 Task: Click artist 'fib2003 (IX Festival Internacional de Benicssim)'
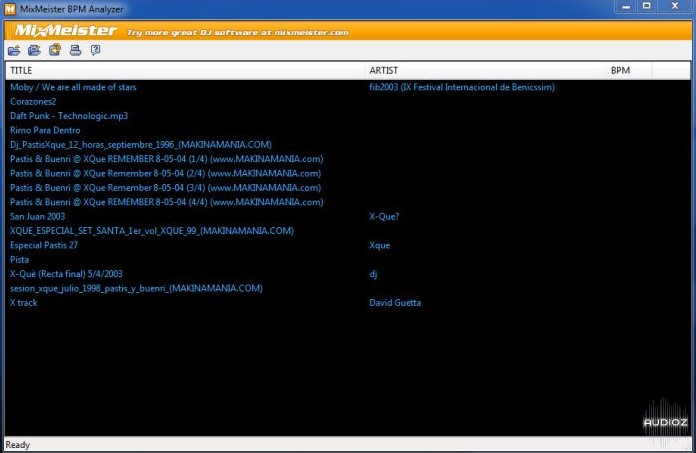462,87
